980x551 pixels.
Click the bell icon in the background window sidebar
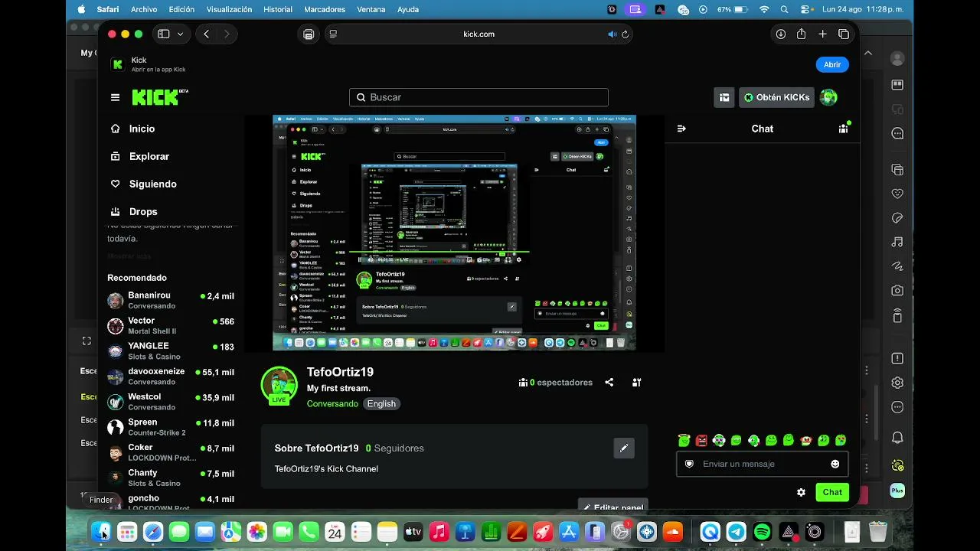pos(897,438)
